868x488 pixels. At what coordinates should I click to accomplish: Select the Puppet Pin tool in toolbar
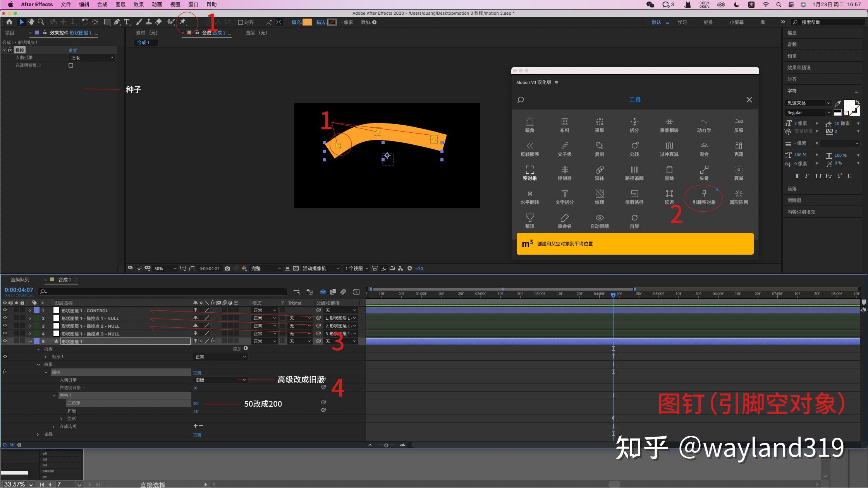point(182,22)
